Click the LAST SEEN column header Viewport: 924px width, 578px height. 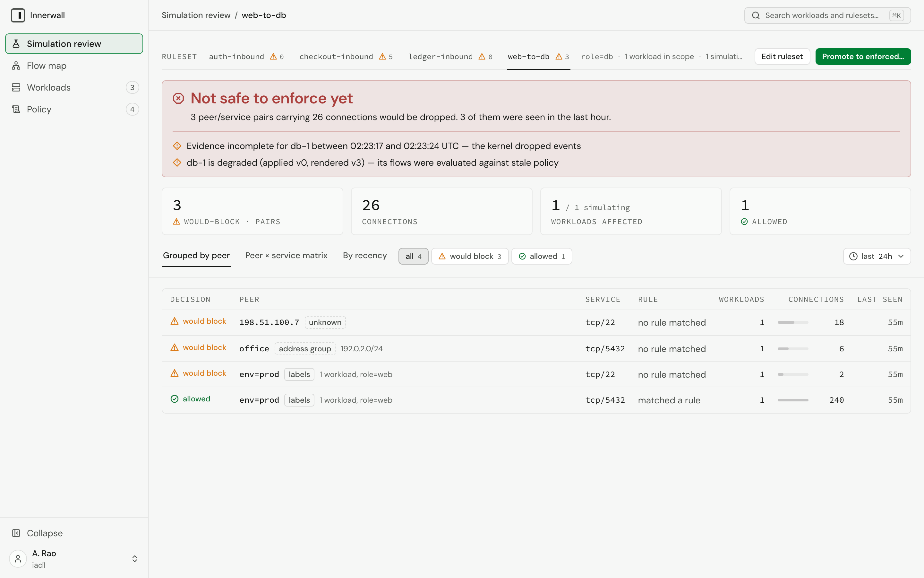(880, 299)
